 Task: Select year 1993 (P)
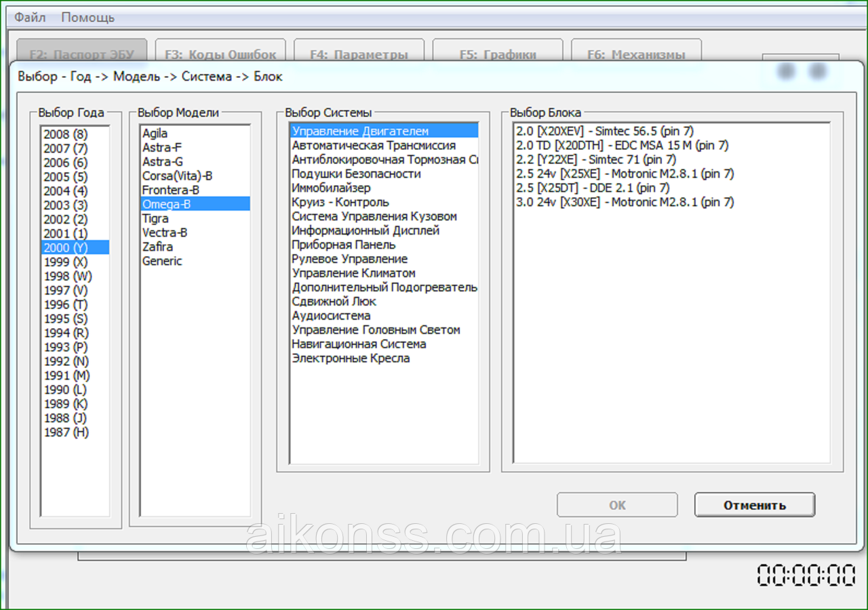point(75,348)
